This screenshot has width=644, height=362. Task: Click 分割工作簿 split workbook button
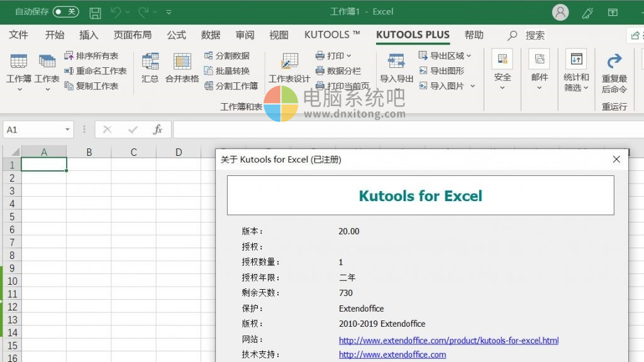click(231, 86)
